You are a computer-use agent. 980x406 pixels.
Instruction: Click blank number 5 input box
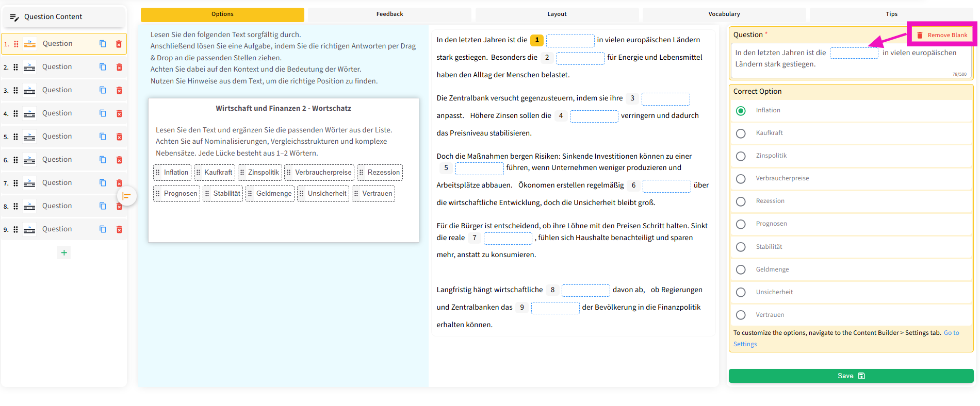point(479,168)
